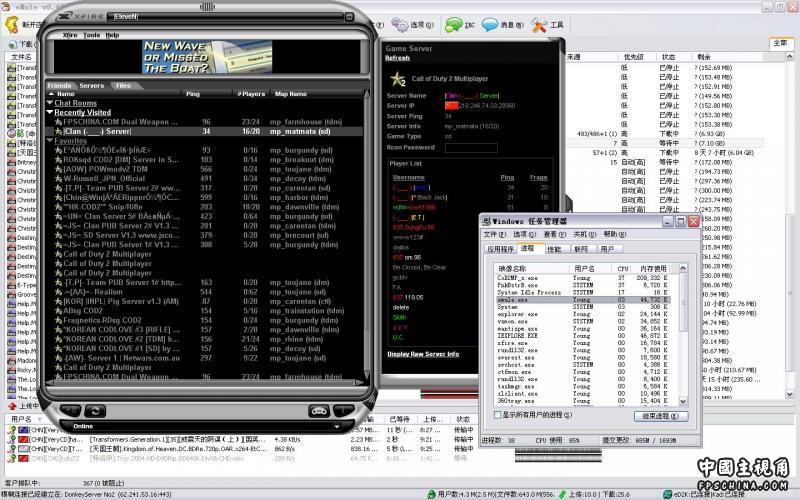This screenshot has height=500, width=800.
Task: Switch to the Files tab
Action: tap(123, 86)
